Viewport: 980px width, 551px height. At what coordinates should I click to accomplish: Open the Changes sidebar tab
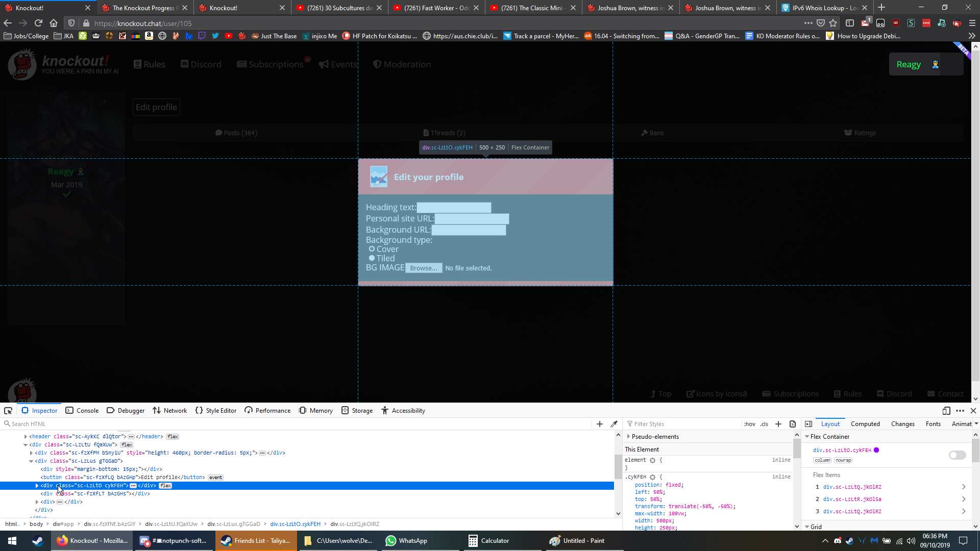click(903, 424)
